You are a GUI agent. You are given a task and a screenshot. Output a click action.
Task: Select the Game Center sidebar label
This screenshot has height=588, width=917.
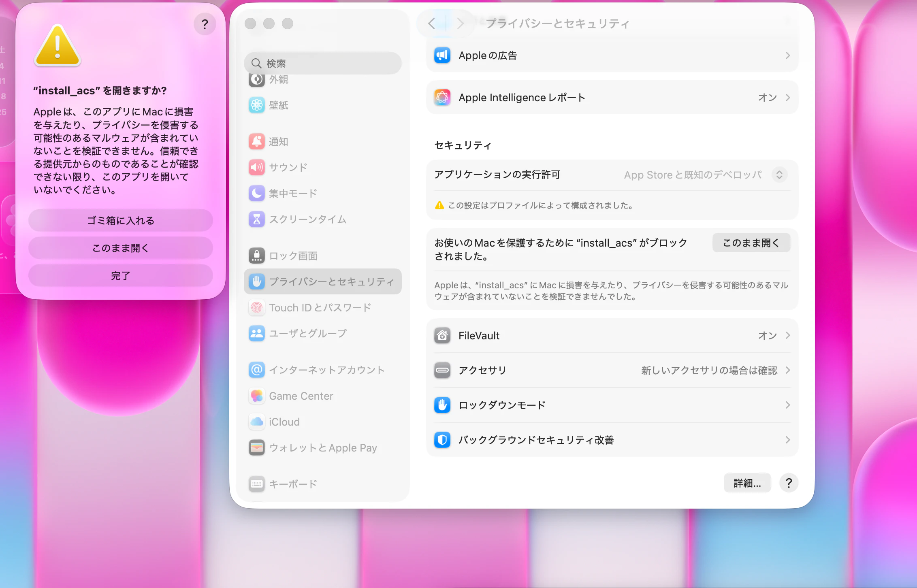pos(301,396)
